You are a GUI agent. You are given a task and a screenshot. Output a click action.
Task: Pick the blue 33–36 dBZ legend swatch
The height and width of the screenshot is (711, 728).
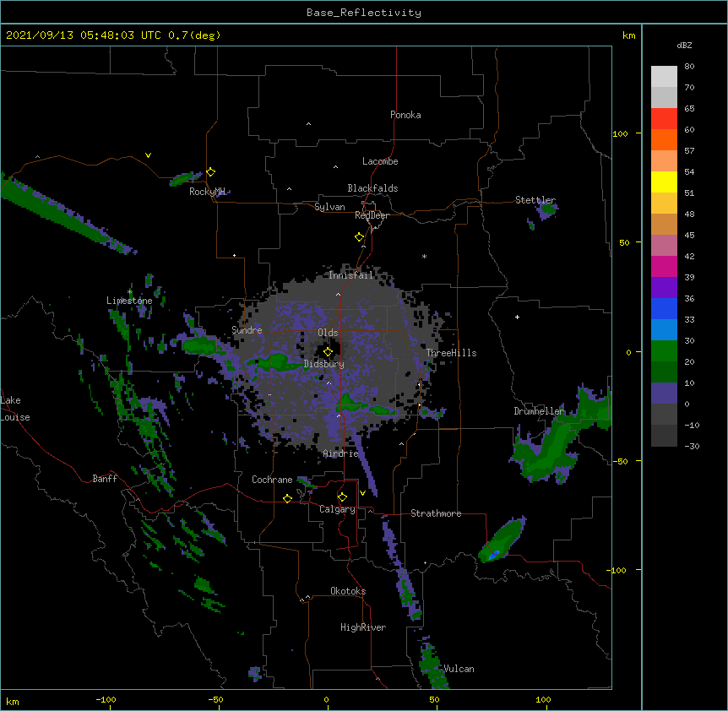pos(664,308)
